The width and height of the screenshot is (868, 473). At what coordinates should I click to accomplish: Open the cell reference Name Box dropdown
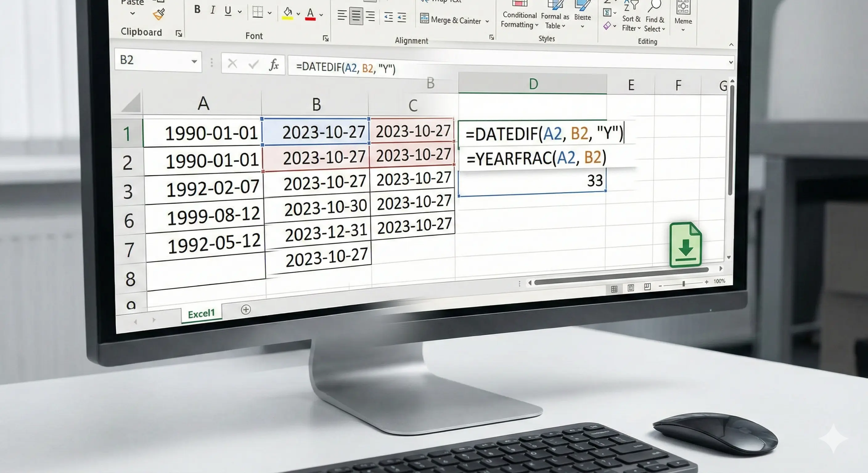194,61
